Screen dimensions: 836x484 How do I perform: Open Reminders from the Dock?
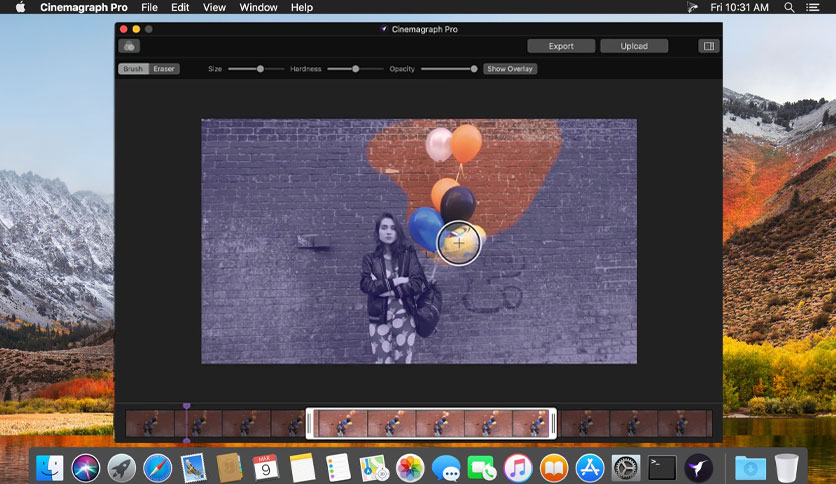338,468
